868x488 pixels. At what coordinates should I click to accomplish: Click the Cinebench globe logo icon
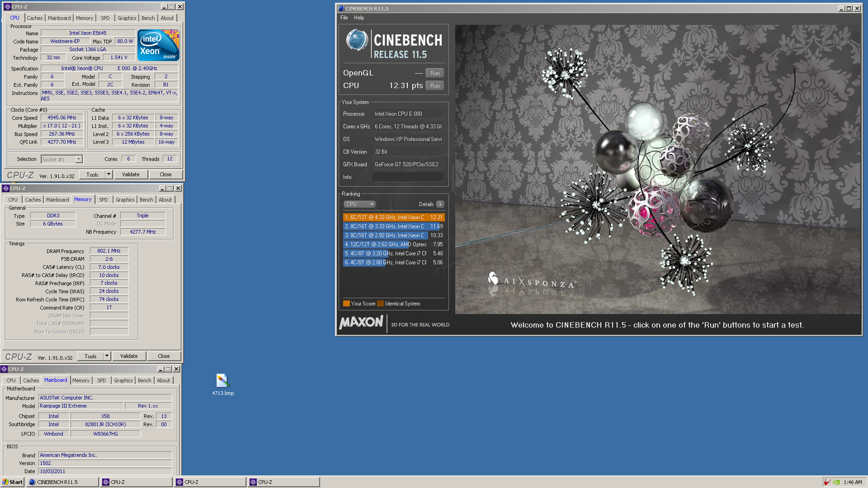click(357, 40)
